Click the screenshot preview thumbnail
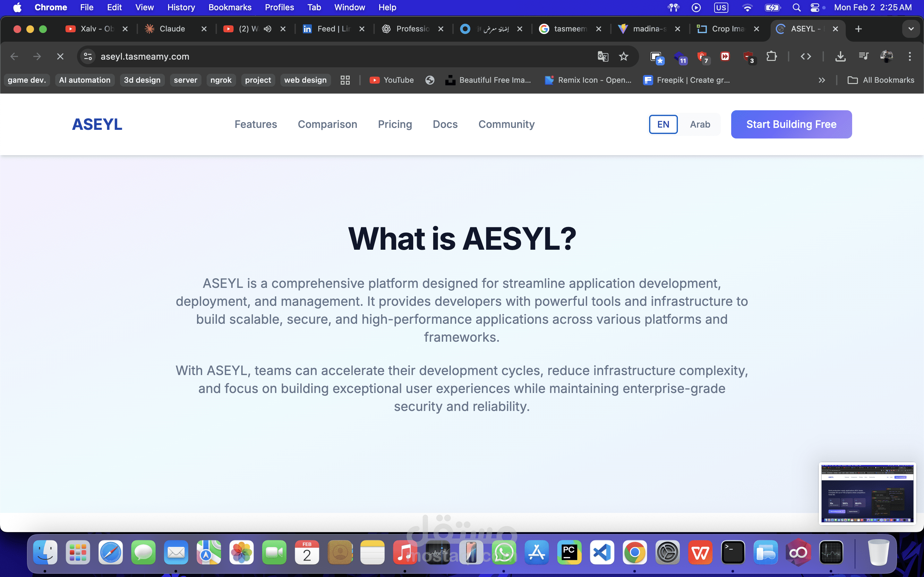Image resolution: width=924 pixels, height=577 pixels. [867, 493]
